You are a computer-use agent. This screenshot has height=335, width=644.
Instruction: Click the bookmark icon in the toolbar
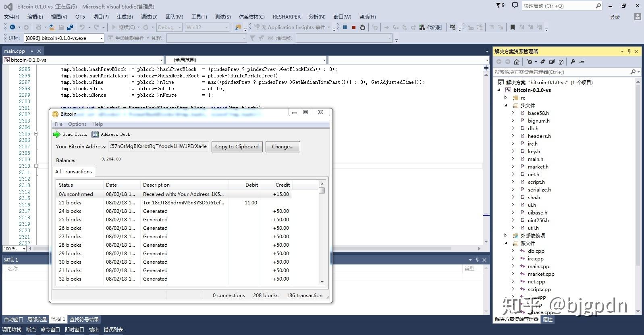[x=513, y=27]
